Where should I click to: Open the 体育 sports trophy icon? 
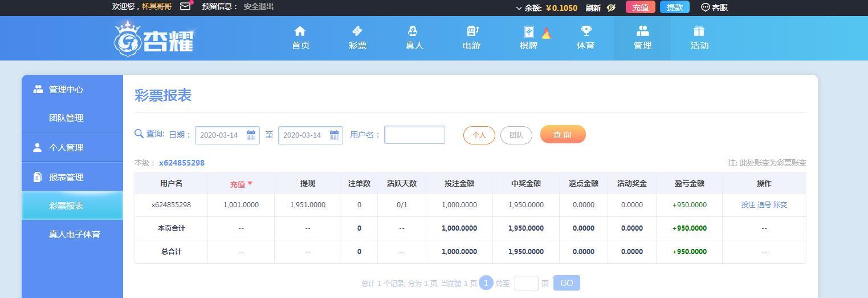585,31
